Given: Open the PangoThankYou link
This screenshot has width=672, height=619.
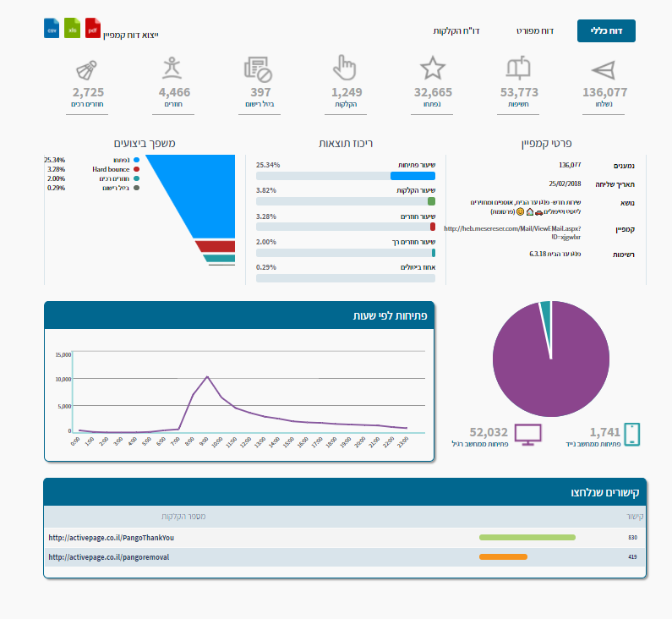Looking at the screenshot, I should pos(111,537).
